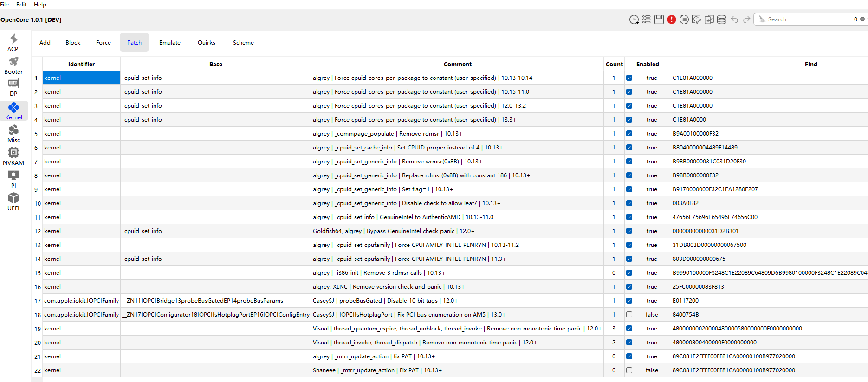Uncheck Enabled for row 1 cpuid patch

629,78
